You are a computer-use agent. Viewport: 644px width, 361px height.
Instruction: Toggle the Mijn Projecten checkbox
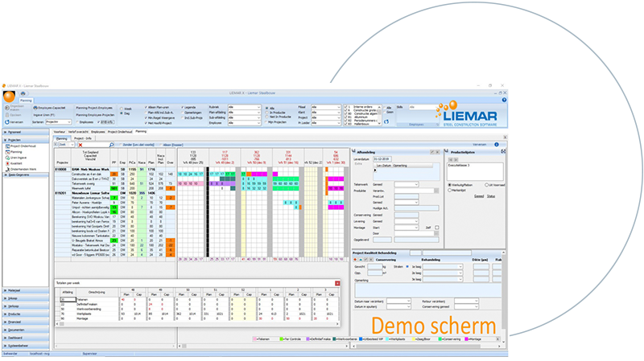[x=266, y=122]
